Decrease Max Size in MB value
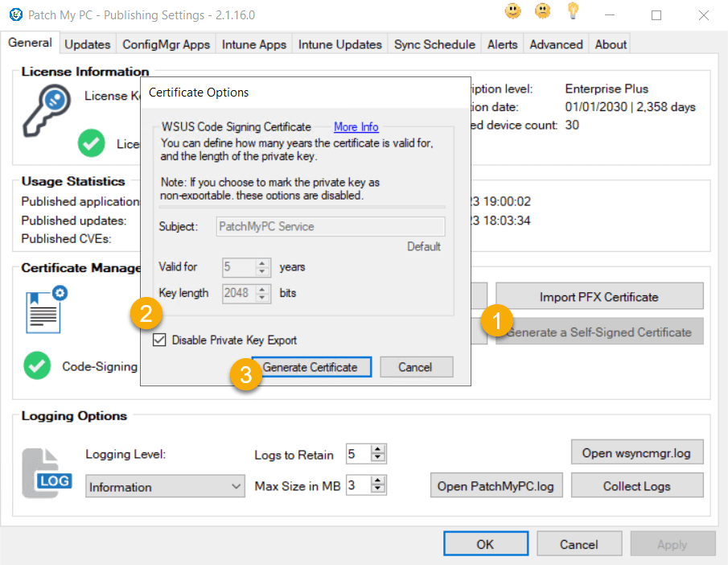728x565 pixels. (x=378, y=489)
